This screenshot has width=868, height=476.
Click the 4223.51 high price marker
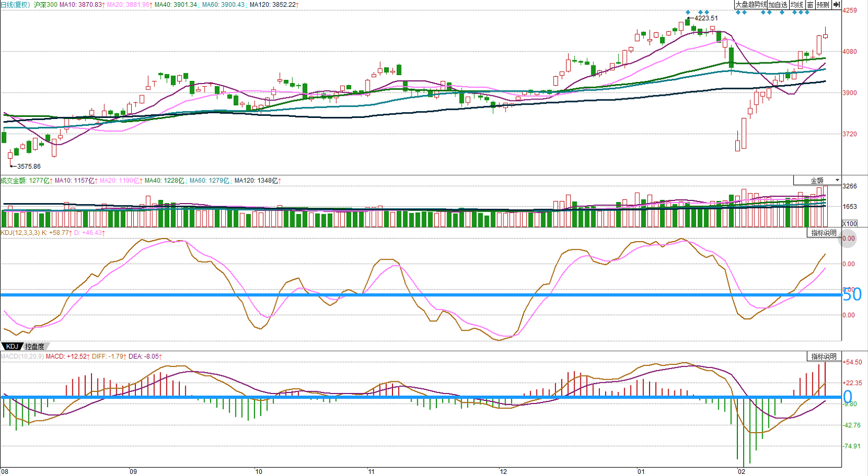706,18
